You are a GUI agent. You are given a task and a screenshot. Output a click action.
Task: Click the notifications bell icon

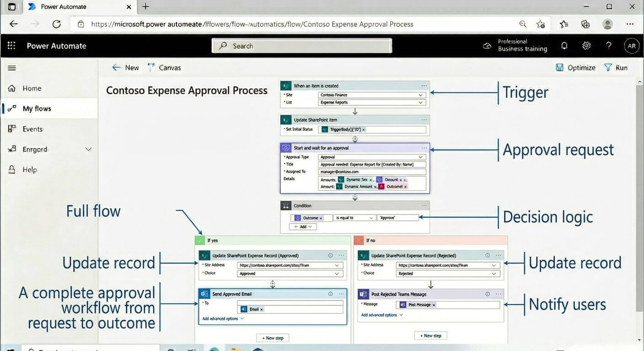(564, 46)
